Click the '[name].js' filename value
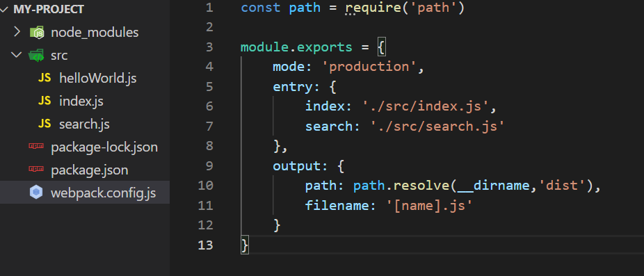This screenshot has width=644, height=276. (429, 205)
